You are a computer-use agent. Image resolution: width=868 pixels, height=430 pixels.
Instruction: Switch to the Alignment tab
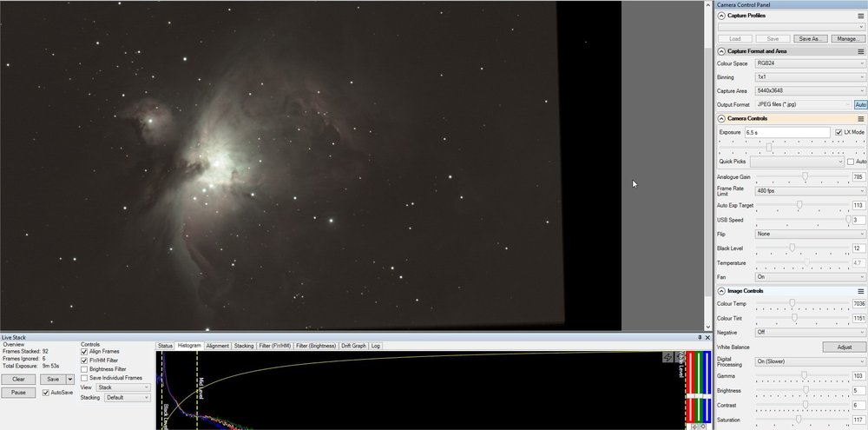[218, 347]
